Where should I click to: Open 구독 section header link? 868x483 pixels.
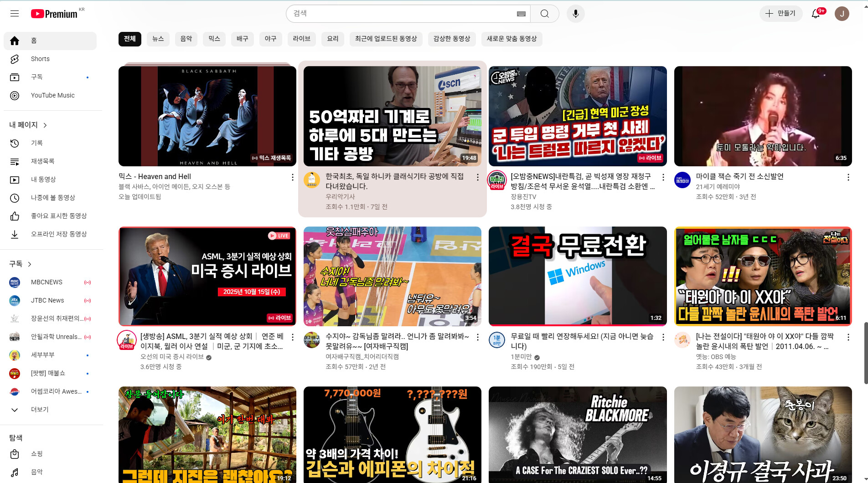(x=21, y=264)
